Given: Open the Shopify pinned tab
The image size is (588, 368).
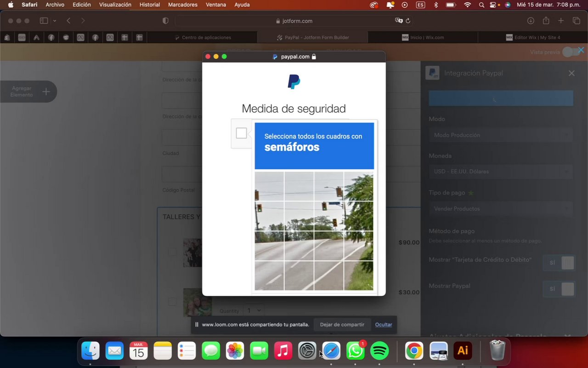Looking at the screenshot, I should click(x=7, y=37).
